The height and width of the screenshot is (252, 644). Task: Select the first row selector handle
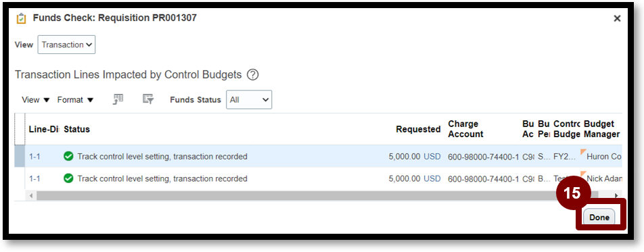20,156
